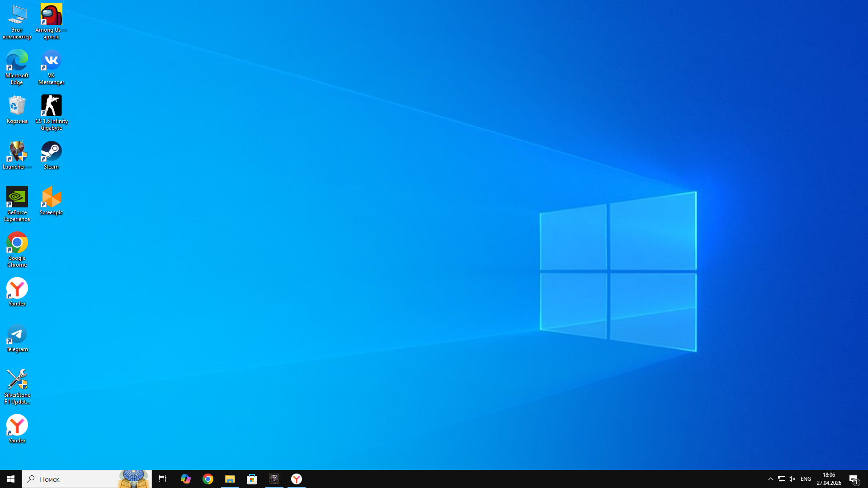Open Task View from taskbar
The width and height of the screenshot is (868, 488).
pyautogui.click(x=163, y=479)
